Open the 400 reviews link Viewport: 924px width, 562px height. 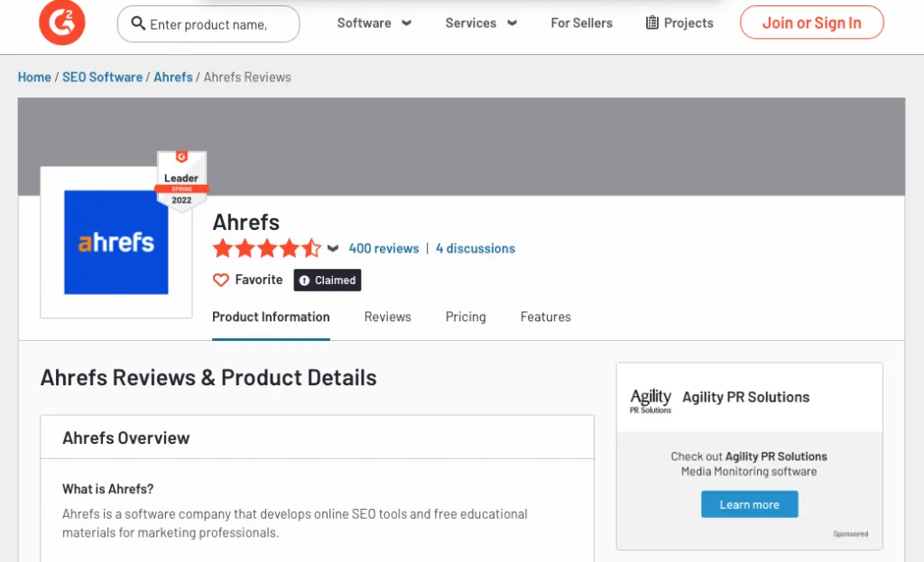(383, 248)
